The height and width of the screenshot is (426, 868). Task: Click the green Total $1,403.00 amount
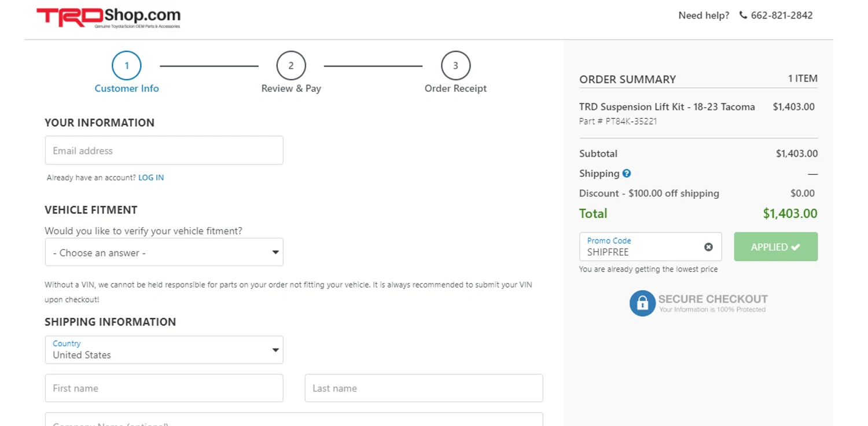[790, 213]
